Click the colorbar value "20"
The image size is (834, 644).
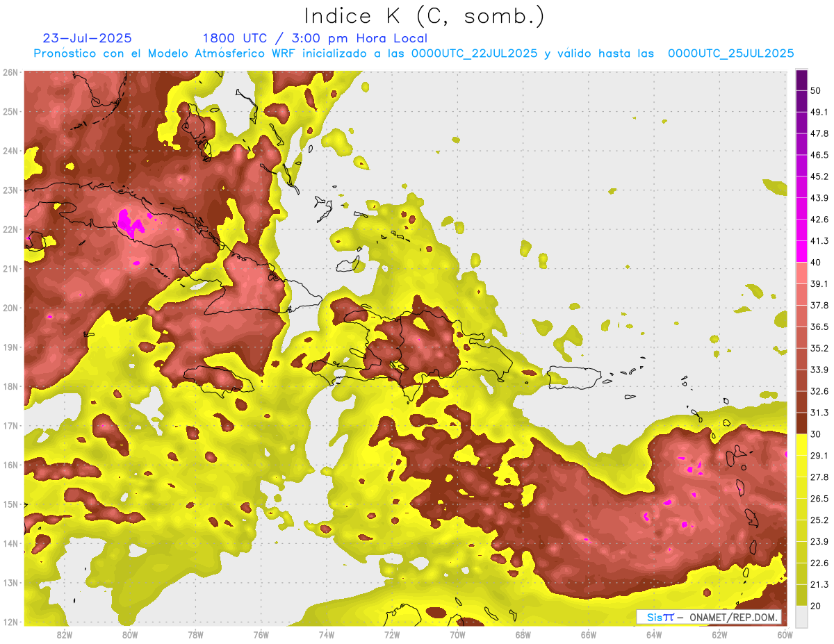click(815, 606)
